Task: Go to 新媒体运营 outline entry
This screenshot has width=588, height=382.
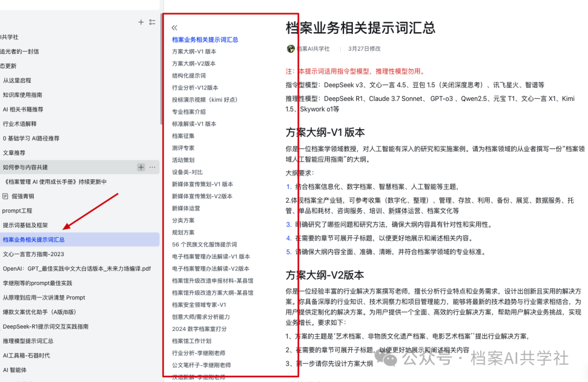Action: tap(186, 208)
